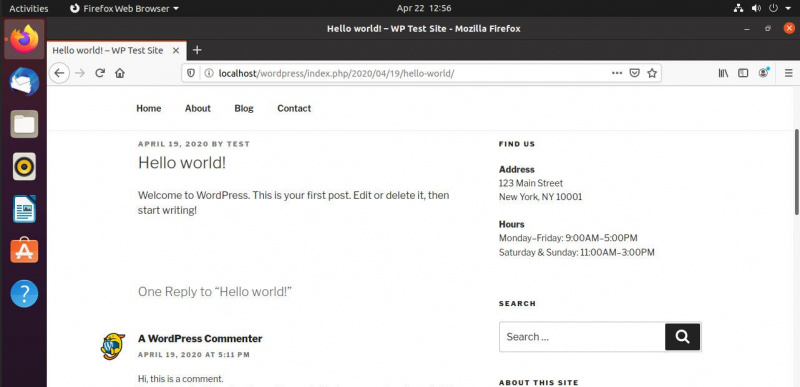Image resolution: width=800 pixels, height=387 pixels.
Task: Click the ABOUT THIS SITE heading
Action: point(539,382)
